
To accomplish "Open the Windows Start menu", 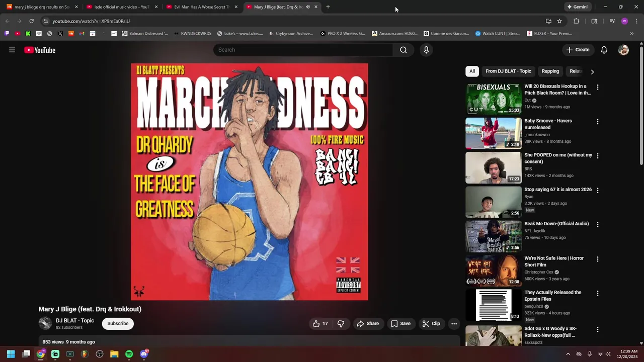I will (x=11, y=354).
